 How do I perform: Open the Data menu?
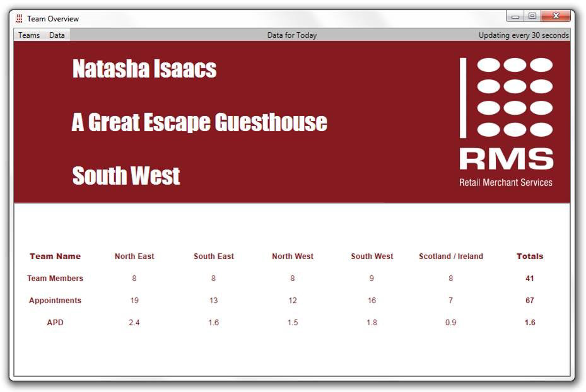(x=57, y=35)
